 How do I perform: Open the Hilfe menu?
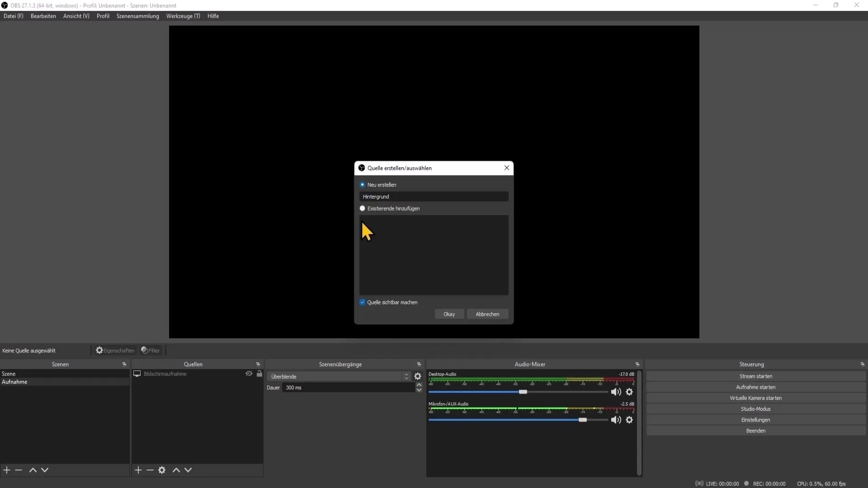coord(213,16)
